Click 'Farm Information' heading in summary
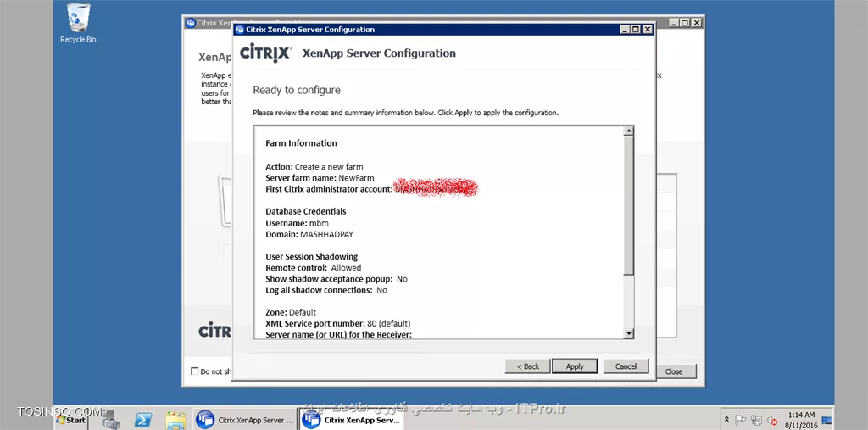This screenshot has height=430, width=868. tap(301, 143)
